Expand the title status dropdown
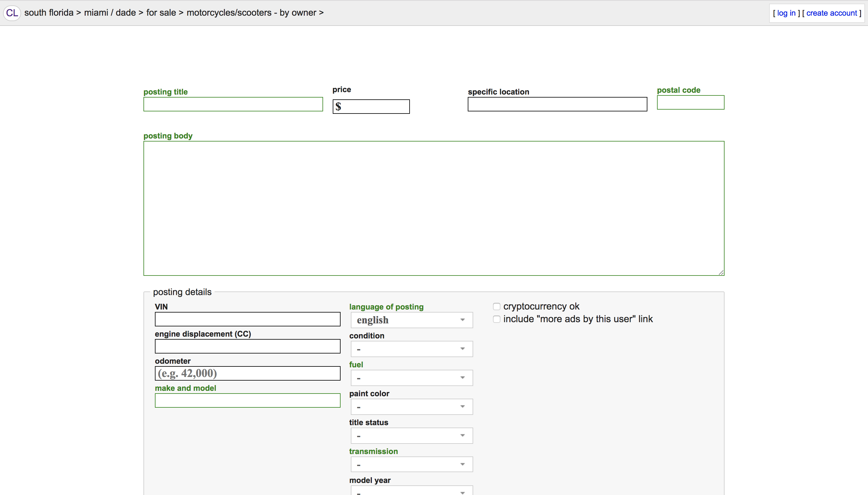The width and height of the screenshot is (868, 495). [412, 435]
